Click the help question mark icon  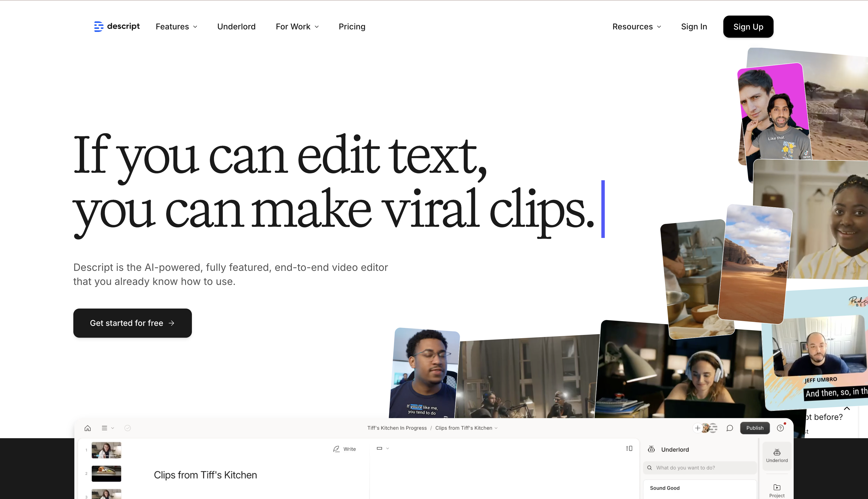pos(780,428)
